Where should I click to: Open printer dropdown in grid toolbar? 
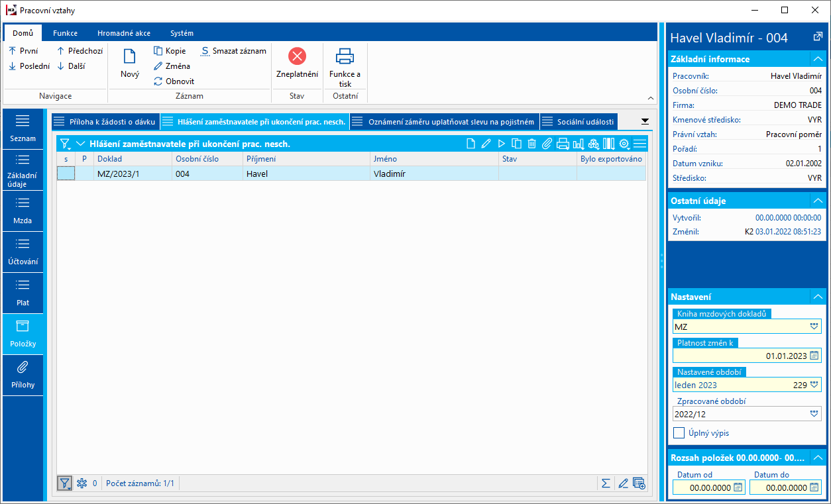click(563, 144)
